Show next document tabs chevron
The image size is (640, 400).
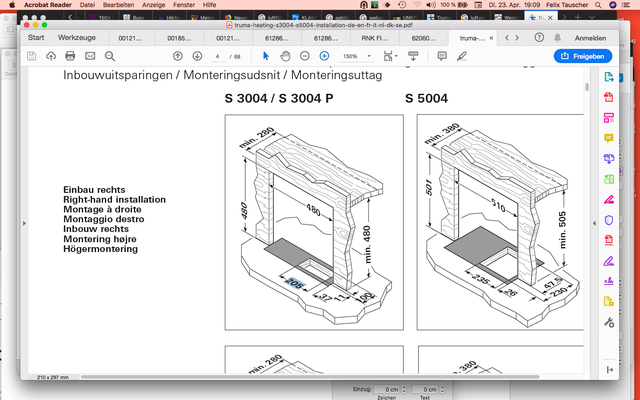[x=517, y=38]
